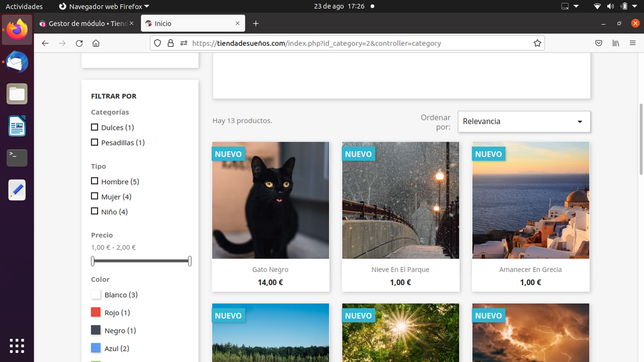Click the Blanco color swatch
Screen dimensions: 644x362
coord(96,295)
